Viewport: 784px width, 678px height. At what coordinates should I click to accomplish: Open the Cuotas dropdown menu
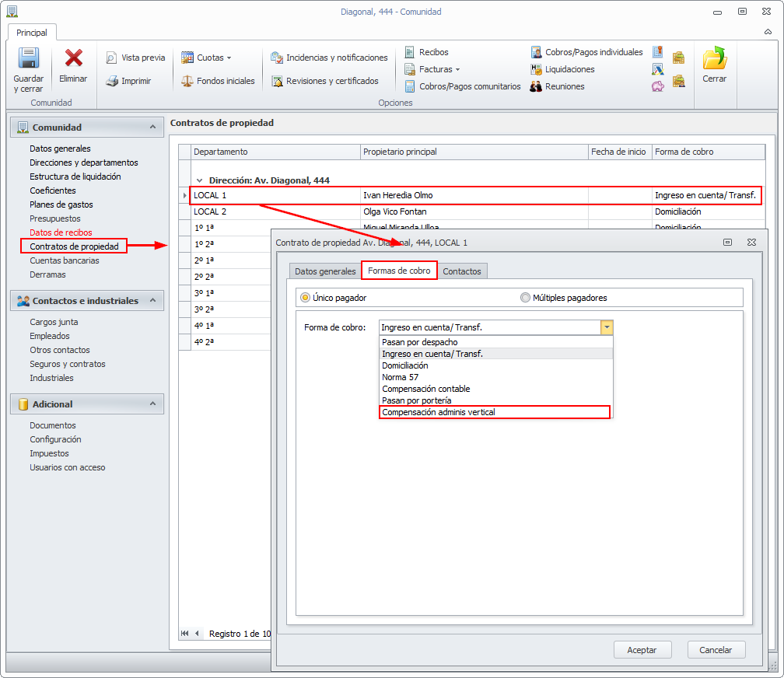207,58
